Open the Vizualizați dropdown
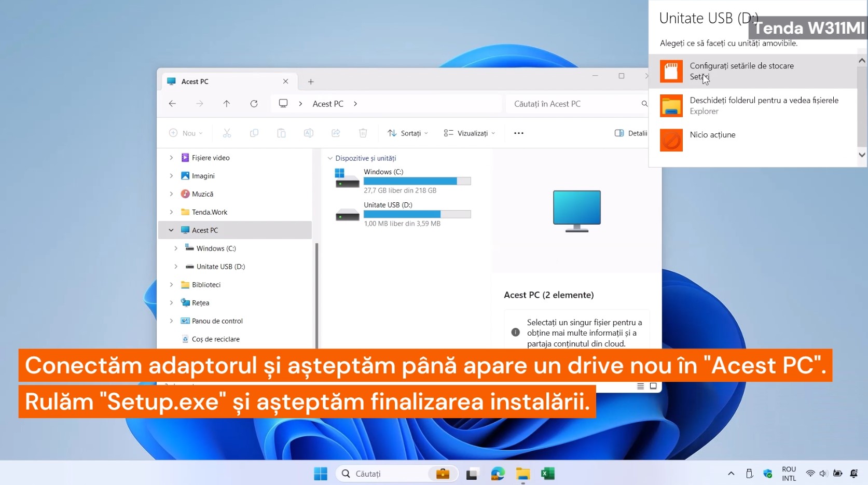This screenshot has width=868, height=485. (470, 133)
